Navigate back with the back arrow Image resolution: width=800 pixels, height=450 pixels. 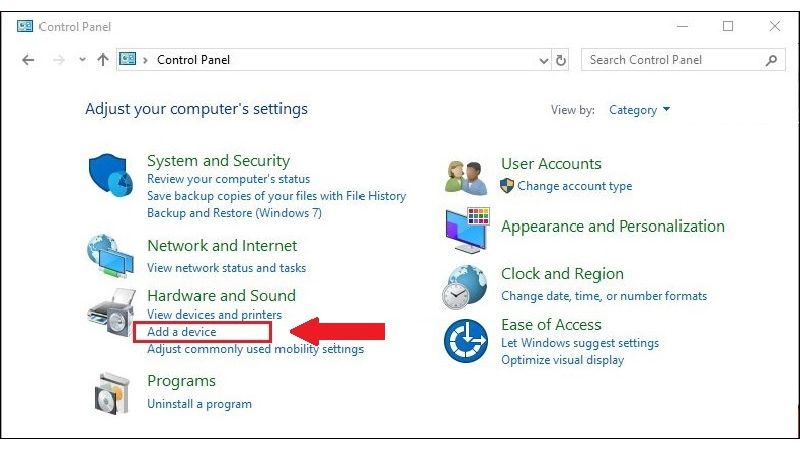coord(28,60)
